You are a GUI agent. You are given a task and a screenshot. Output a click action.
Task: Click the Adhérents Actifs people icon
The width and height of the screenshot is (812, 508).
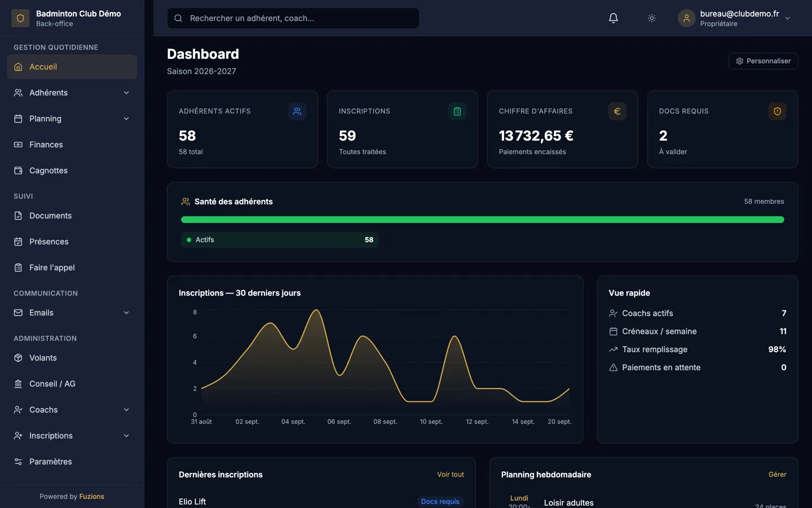pyautogui.click(x=297, y=111)
